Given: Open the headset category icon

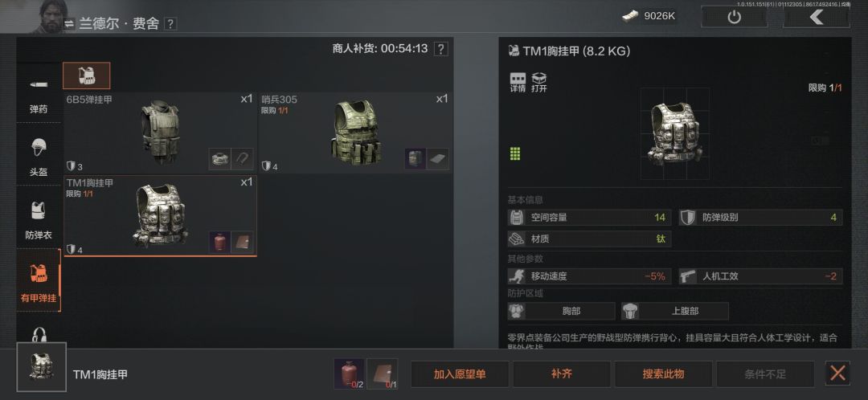Looking at the screenshot, I should click(x=39, y=335).
